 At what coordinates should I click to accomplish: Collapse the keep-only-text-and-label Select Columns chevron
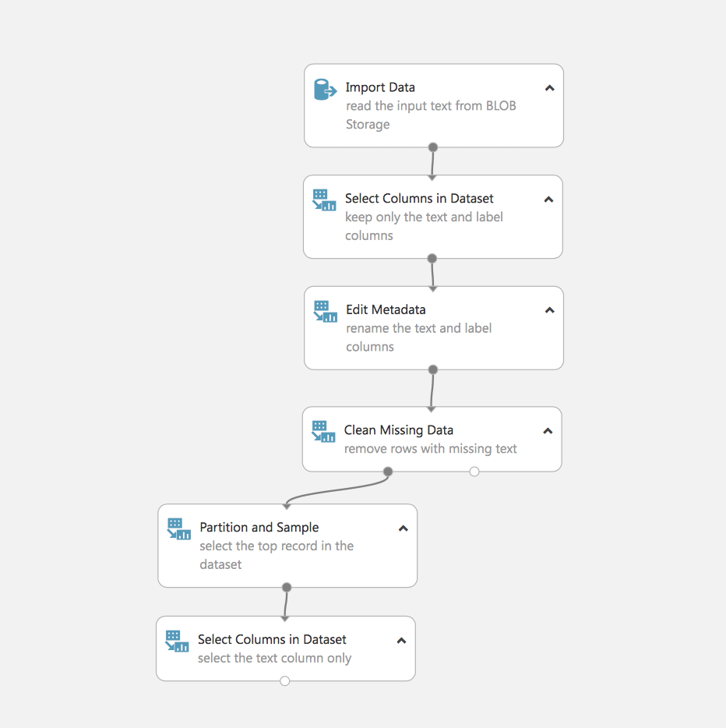(x=549, y=200)
